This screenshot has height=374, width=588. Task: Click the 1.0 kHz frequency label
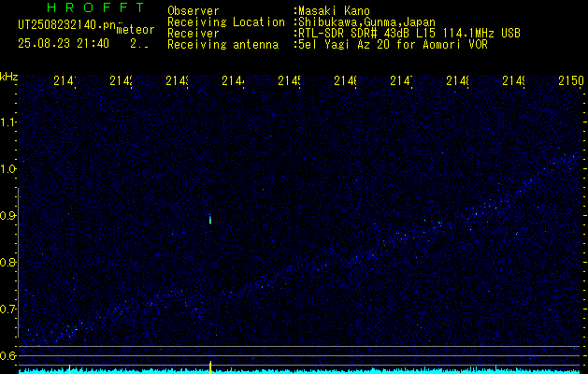tap(7, 169)
